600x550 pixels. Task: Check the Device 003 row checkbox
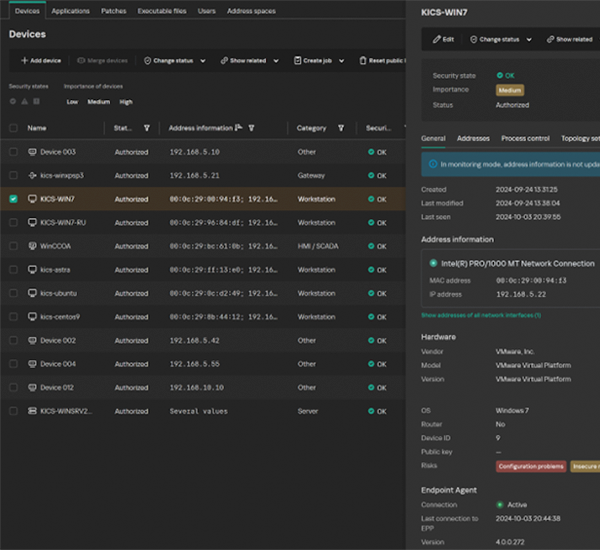click(13, 152)
